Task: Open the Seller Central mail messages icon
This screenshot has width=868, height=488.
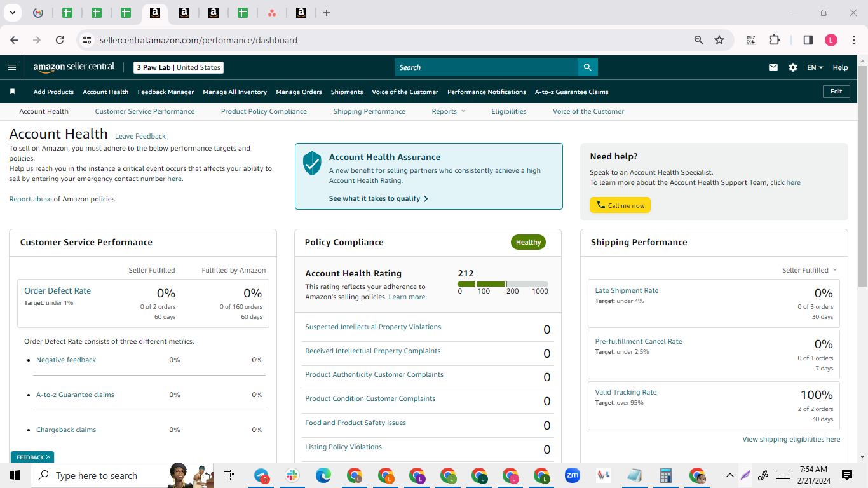Action: point(773,67)
